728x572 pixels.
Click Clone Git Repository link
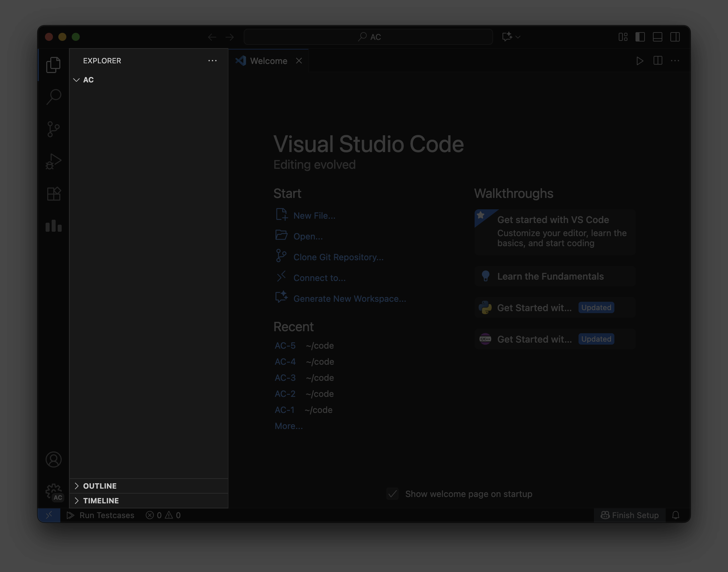pyautogui.click(x=338, y=257)
